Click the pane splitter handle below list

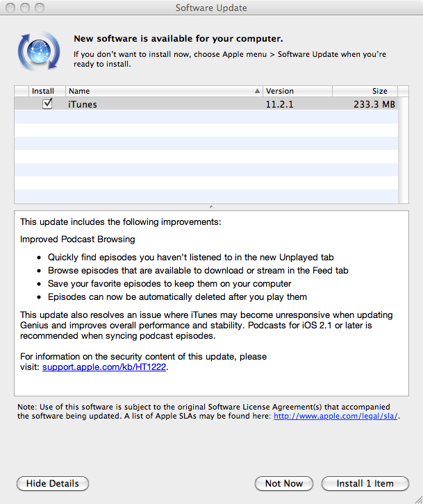(211, 207)
